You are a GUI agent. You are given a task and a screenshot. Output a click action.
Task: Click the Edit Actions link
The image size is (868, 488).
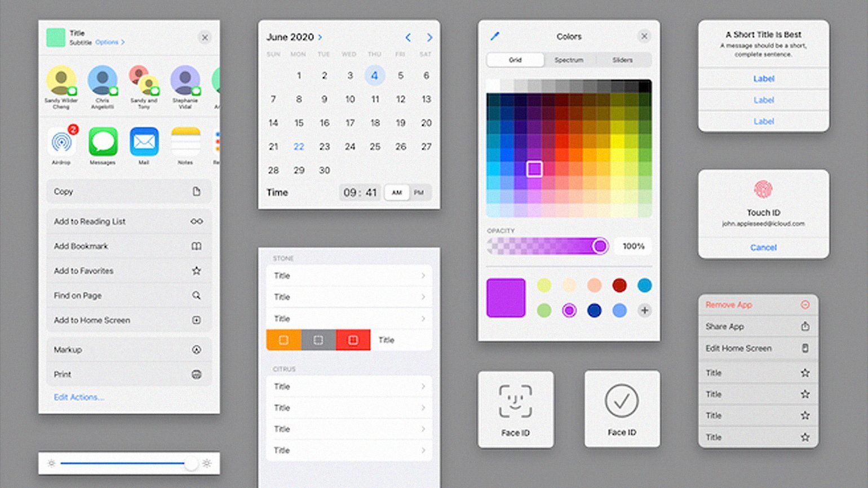(79, 397)
